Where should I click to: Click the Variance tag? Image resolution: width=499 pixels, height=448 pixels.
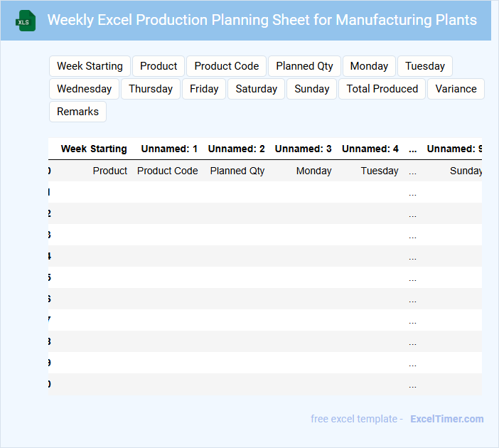(456, 89)
